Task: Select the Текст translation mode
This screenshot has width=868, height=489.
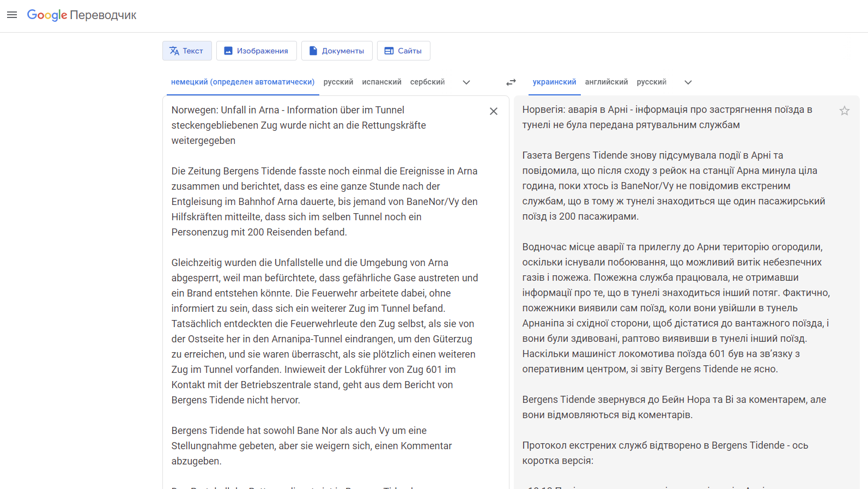Action: pos(187,51)
